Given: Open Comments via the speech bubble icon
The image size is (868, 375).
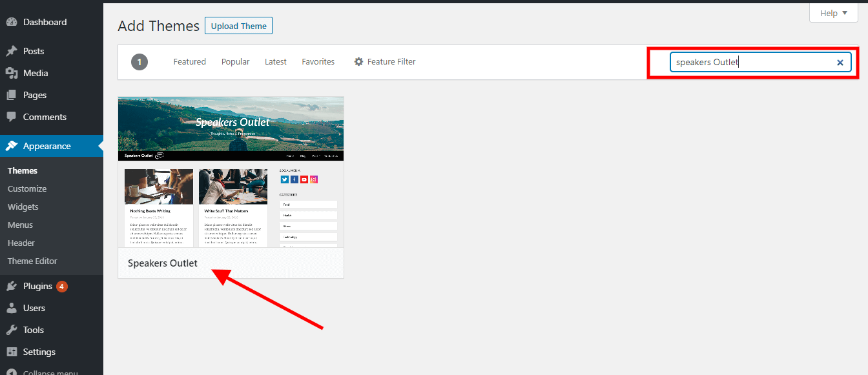Looking at the screenshot, I should 13,117.
